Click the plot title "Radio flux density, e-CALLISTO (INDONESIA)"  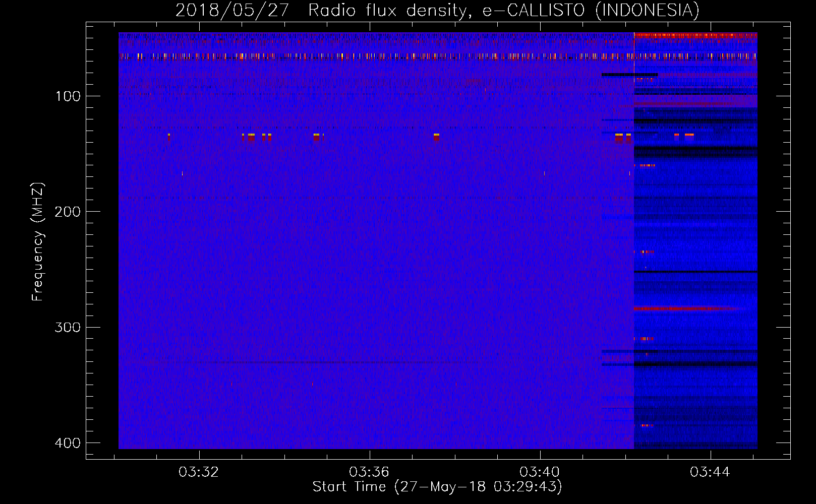pyautogui.click(x=504, y=10)
